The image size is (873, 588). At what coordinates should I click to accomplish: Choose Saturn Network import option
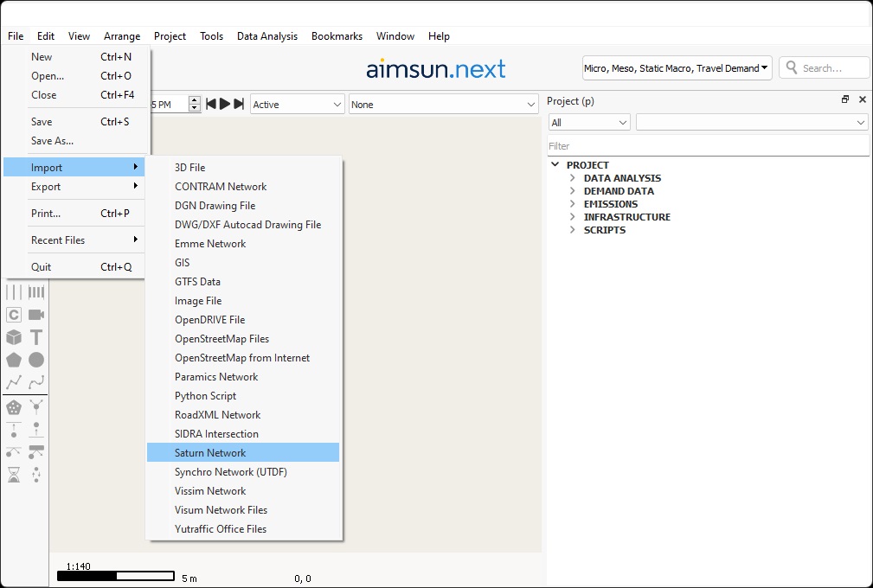pyautogui.click(x=243, y=453)
